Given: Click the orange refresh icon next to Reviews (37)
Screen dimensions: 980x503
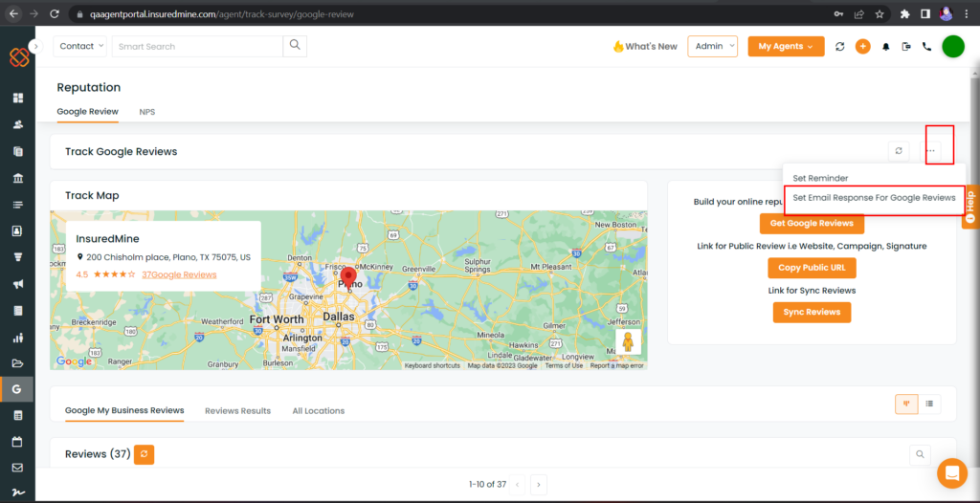Looking at the screenshot, I should pos(144,454).
